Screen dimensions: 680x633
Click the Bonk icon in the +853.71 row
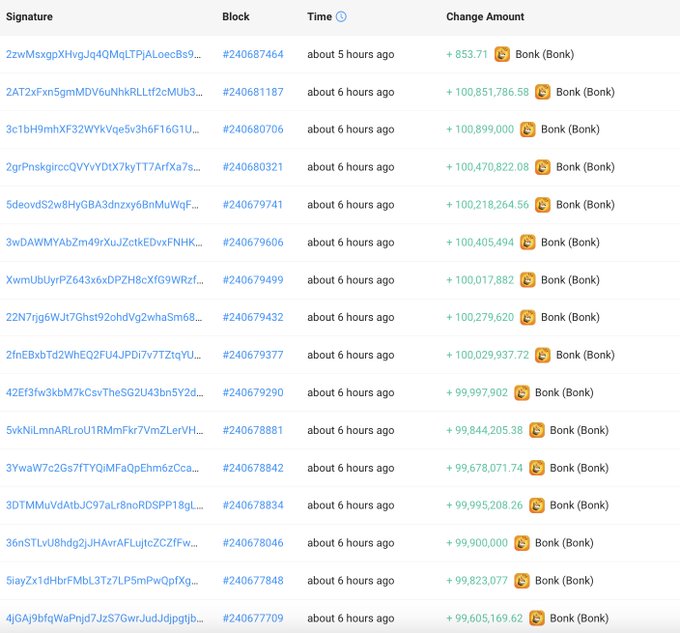pyautogui.click(x=502, y=54)
